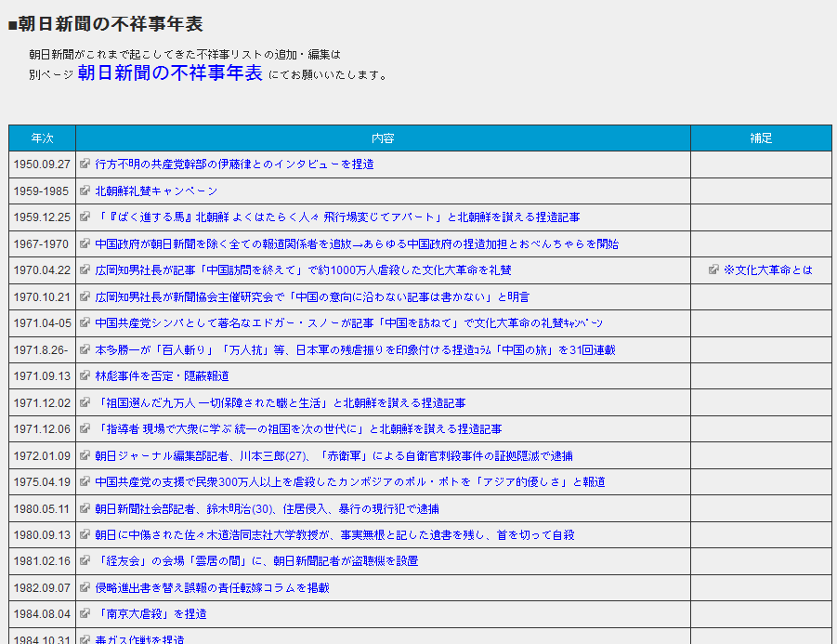This screenshot has width=837, height=644.
Task: Click the edit icon in the 1959.12.25 row
Action: 85,217
